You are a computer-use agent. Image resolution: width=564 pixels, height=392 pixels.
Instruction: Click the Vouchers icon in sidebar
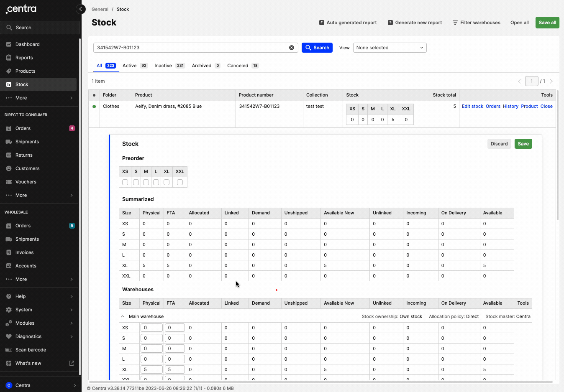coord(9,182)
